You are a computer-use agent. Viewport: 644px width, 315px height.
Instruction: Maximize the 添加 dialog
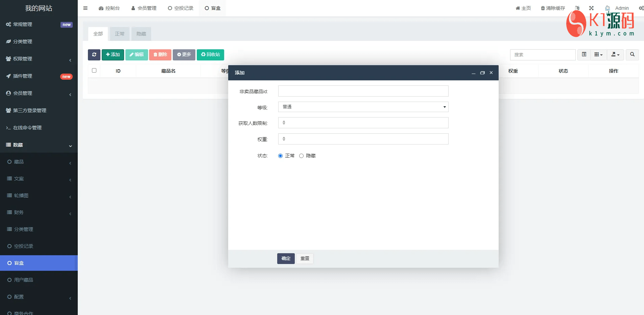pos(482,73)
